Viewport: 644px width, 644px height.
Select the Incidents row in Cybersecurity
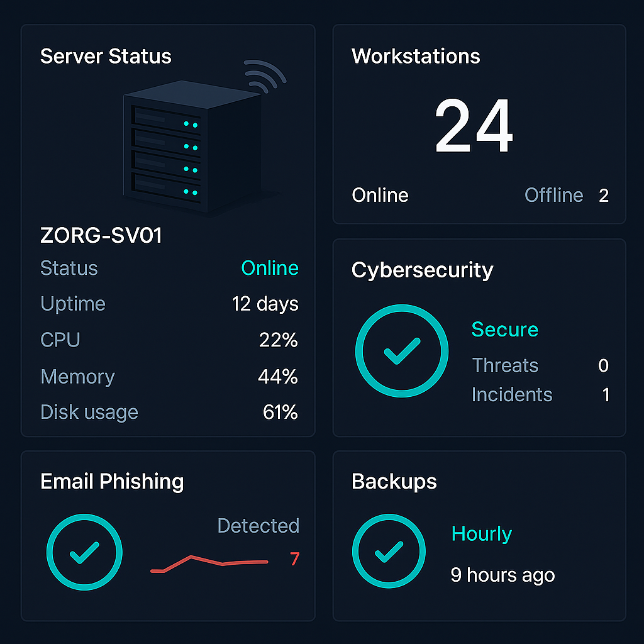click(x=540, y=395)
